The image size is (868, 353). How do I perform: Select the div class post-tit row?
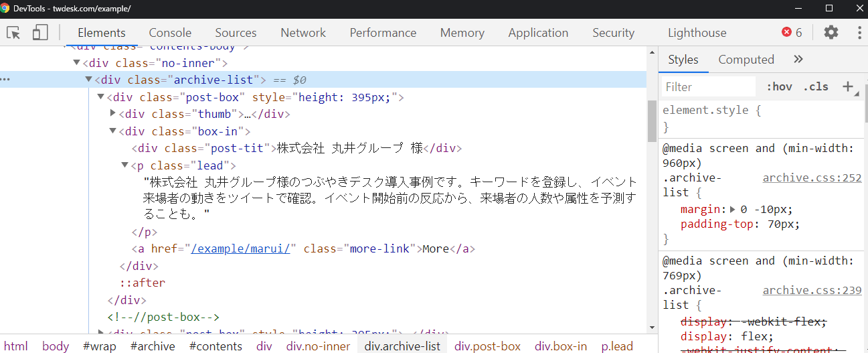pyautogui.click(x=296, y=148)
